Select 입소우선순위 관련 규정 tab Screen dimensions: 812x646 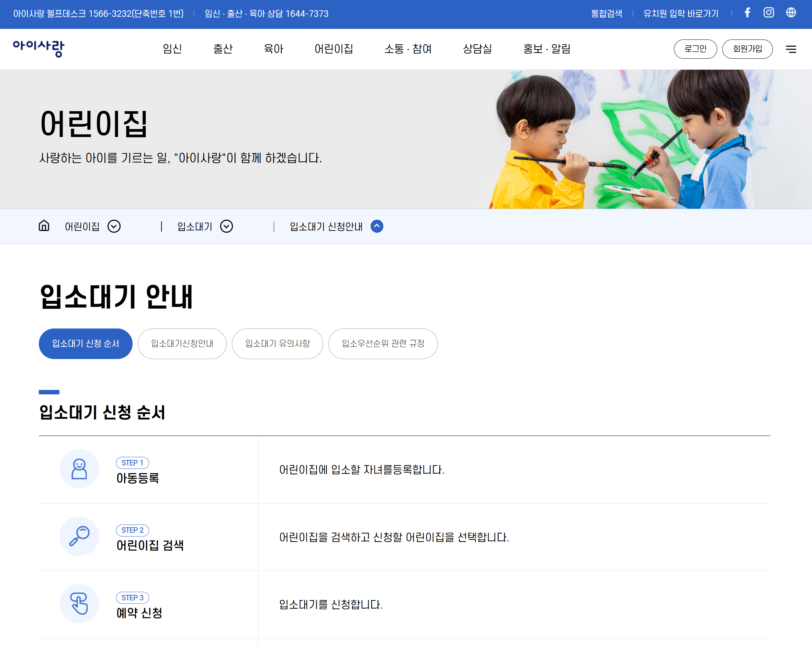coord(383,343)
